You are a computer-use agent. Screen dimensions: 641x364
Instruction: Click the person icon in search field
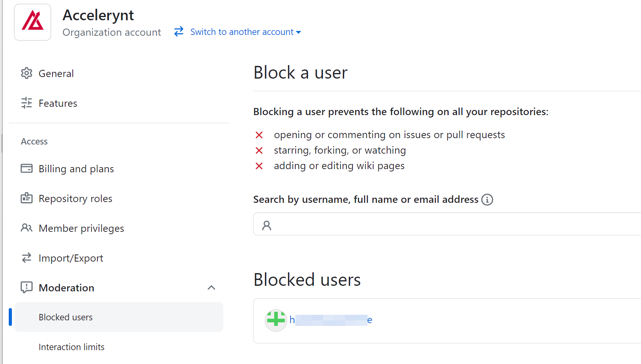point(267,225)
